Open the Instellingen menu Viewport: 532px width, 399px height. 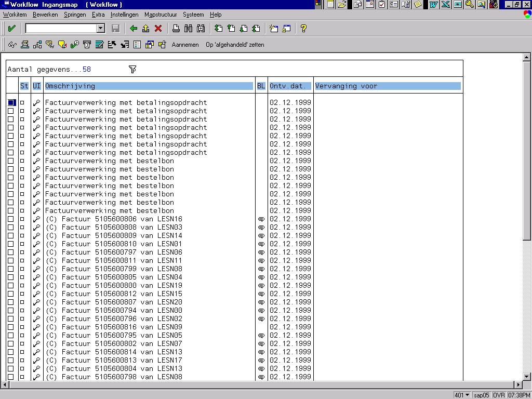[125, 15]
